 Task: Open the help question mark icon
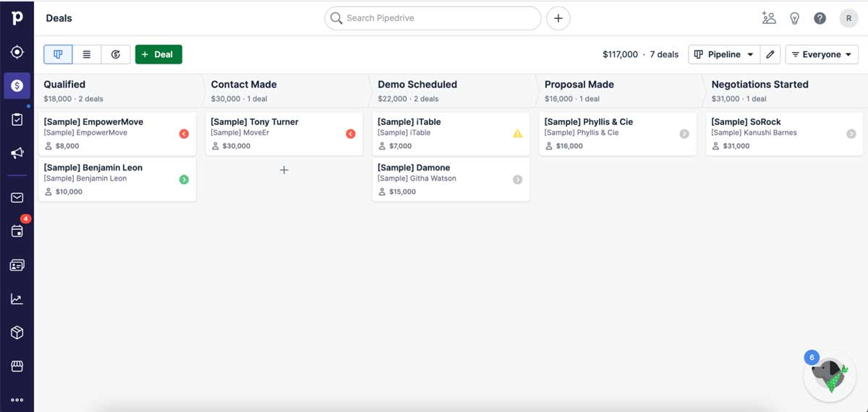tap(820, 18)
